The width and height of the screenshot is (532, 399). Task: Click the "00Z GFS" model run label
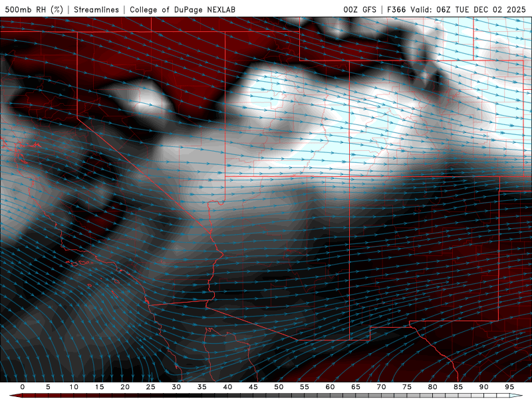(x=360, y=9)
